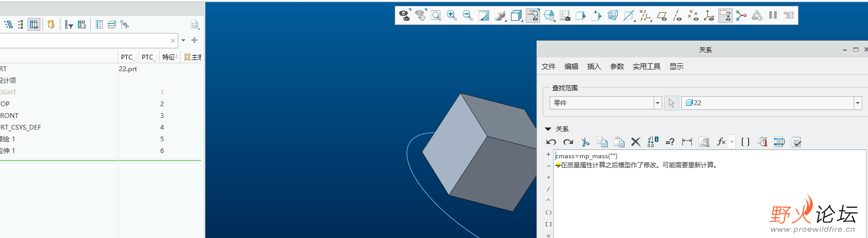868x238 pixels.
Task: Insert parentheses from the operator column
Action: (x=549, y=212)
